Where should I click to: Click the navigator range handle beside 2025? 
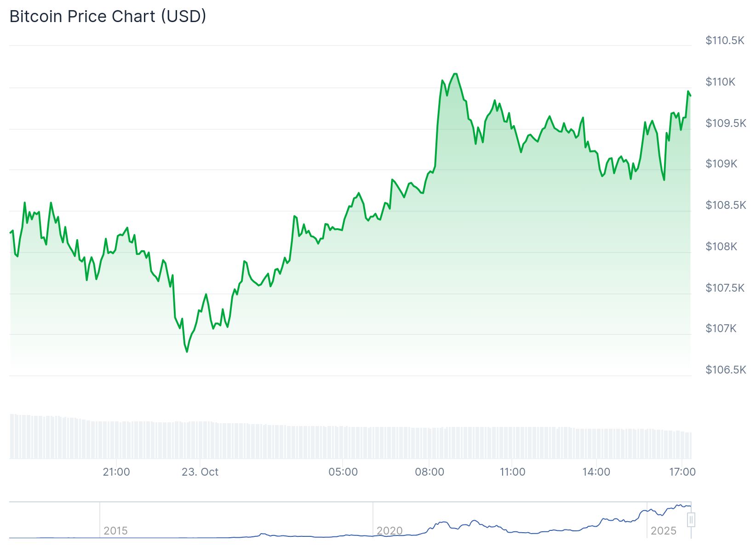pyautogui.click(x=691, y=520)
